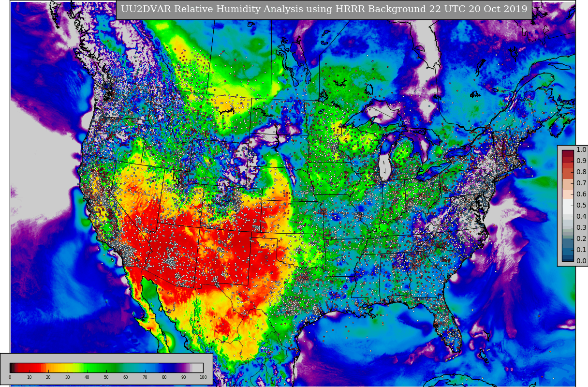Click the '0.3' label on the right legend
Image resolution: width=588 pixels, height=387 pixels.
click(x=581, y=228)
